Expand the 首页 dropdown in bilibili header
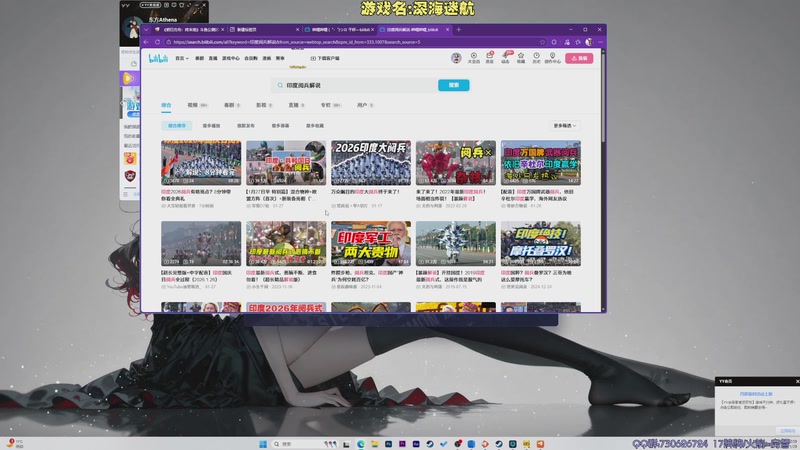This screenshot has width=800, height=450. point(182,59)
